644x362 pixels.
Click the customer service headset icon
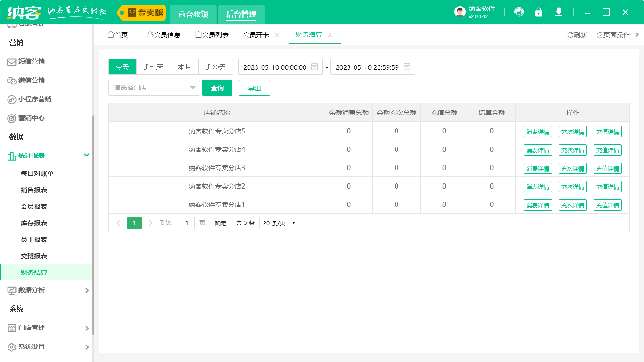519,12
